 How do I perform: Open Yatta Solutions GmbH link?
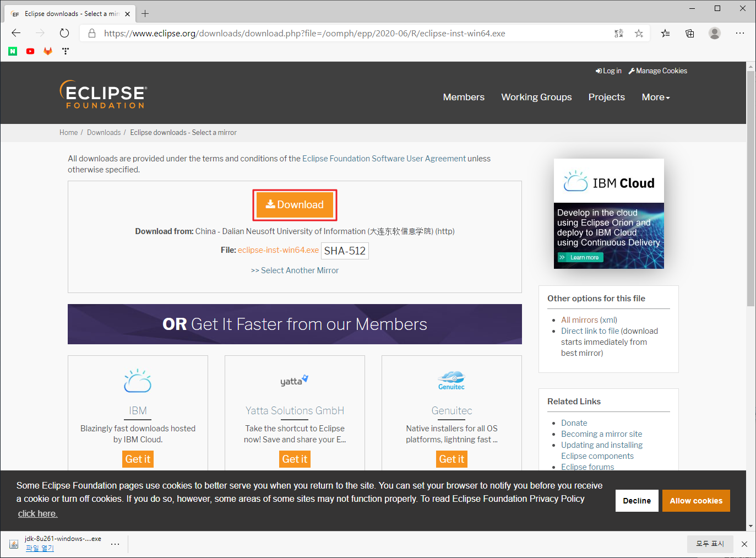tap(295, 410)
